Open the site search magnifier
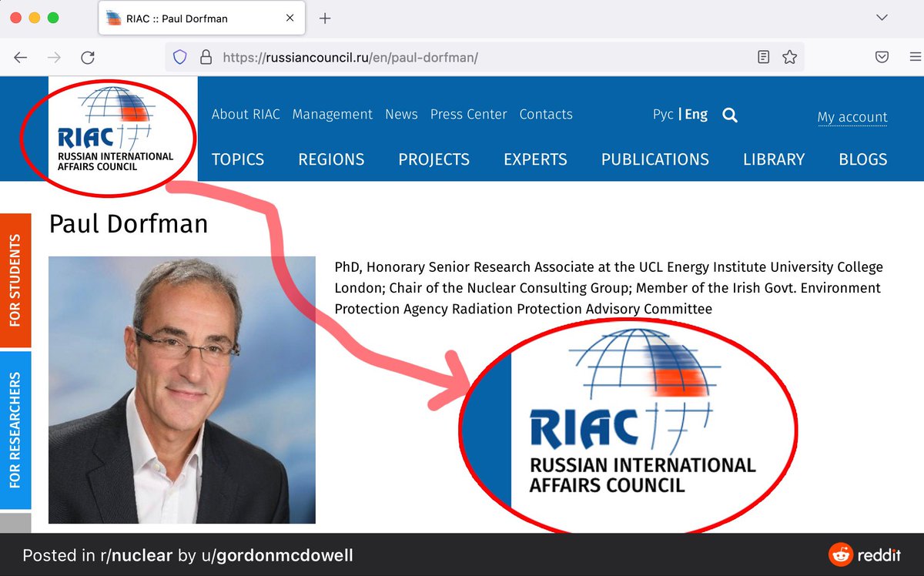The image size is (924, 576). point(730,116)
